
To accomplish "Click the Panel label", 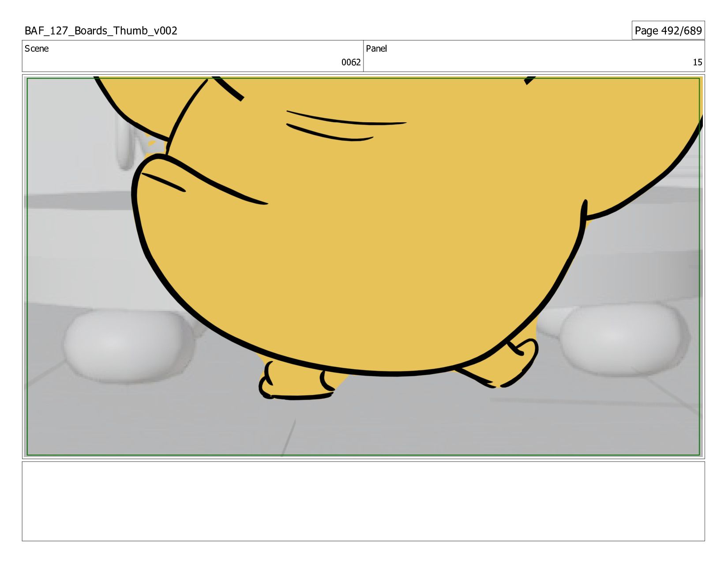I will pyautogui.click(x=376, y=49).
